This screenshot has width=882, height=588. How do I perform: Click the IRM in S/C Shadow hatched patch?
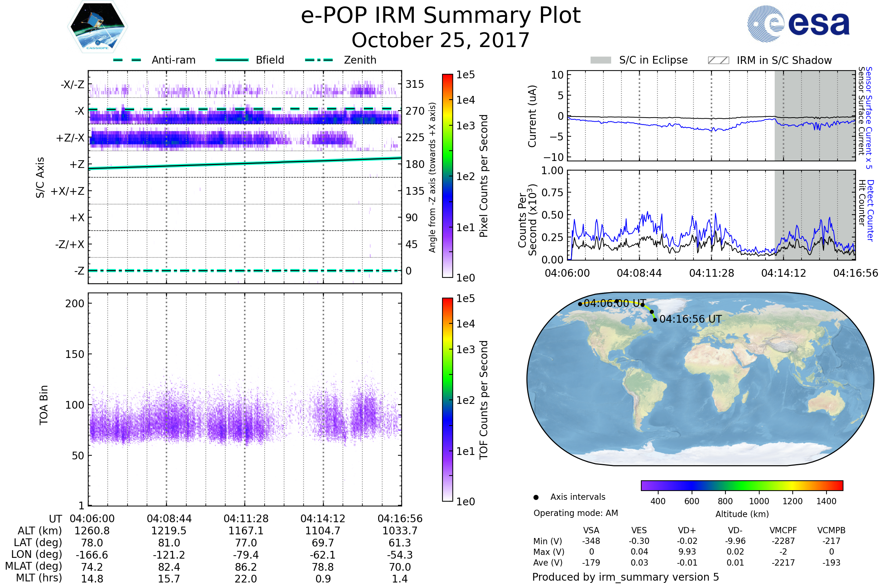click(x=718, y=60)
